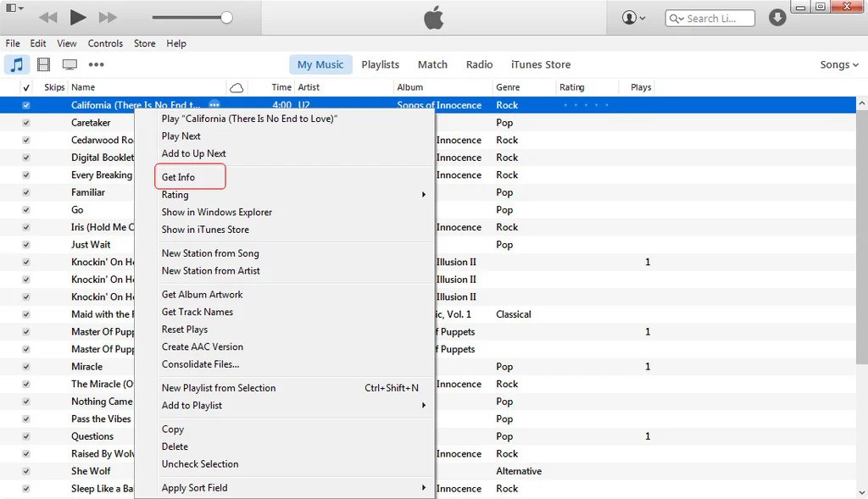868x499 pixels.
Task: Click the connected devices display icon
Action: tap(71, 64)
